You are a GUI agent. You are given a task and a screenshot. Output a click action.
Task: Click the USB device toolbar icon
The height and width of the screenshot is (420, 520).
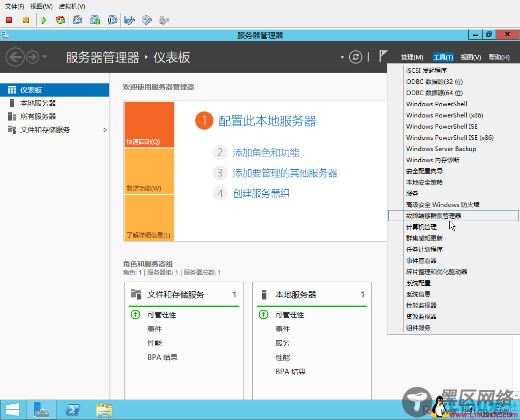pyautogui.click(x=164, y=20)
